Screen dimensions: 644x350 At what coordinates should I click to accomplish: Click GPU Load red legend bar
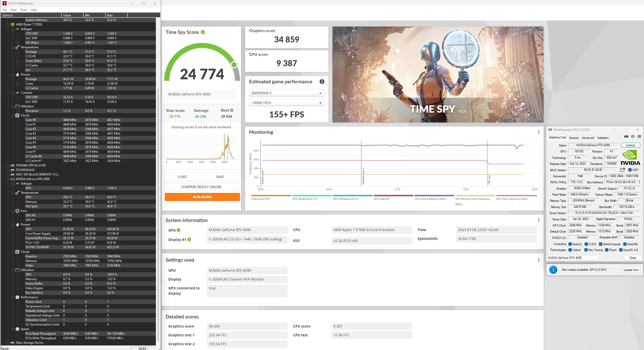[393, 195]
